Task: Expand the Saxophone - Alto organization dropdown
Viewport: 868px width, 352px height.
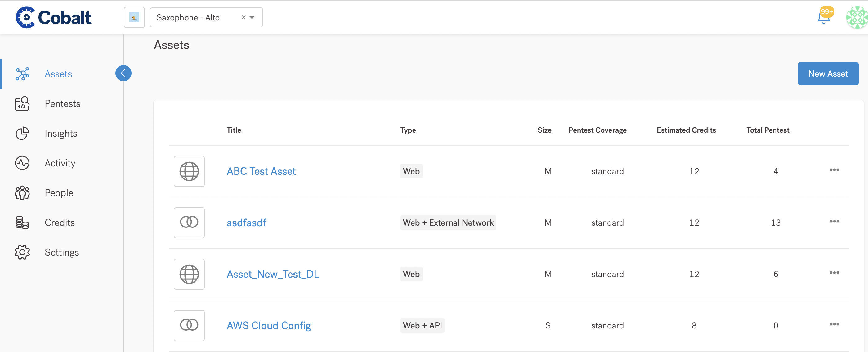Action: coord(252,17)
